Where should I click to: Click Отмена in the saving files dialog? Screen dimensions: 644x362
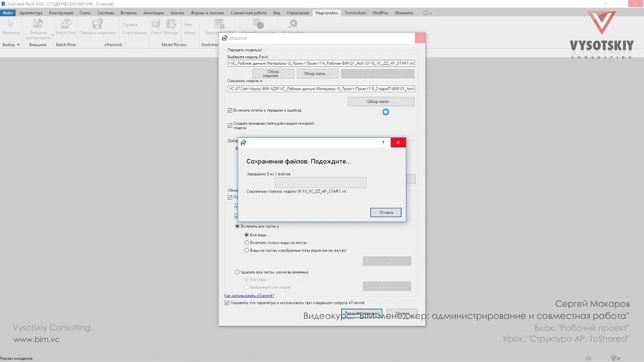pyautogui.click(x=386, y=213)
